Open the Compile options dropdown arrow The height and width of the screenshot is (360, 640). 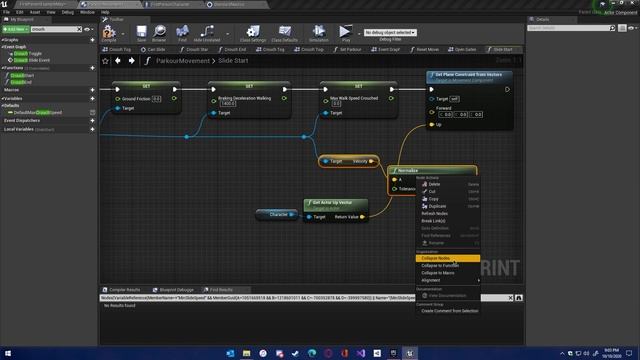click(123, 33)
